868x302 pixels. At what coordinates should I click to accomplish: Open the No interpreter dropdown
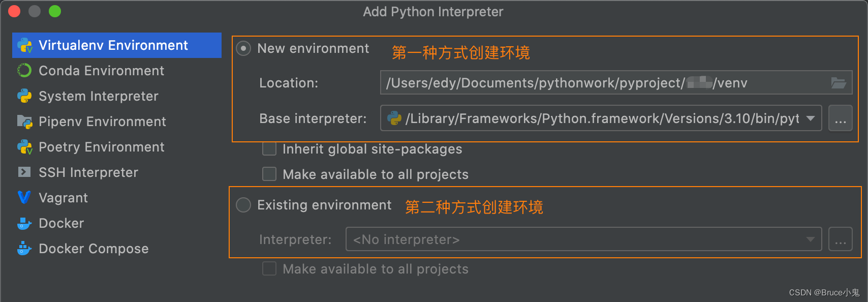click(x=583, y=239)
